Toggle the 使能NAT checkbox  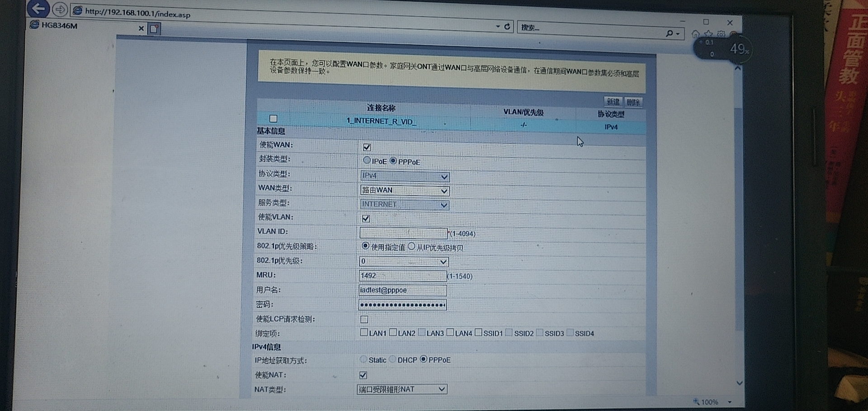pos(363,375)
